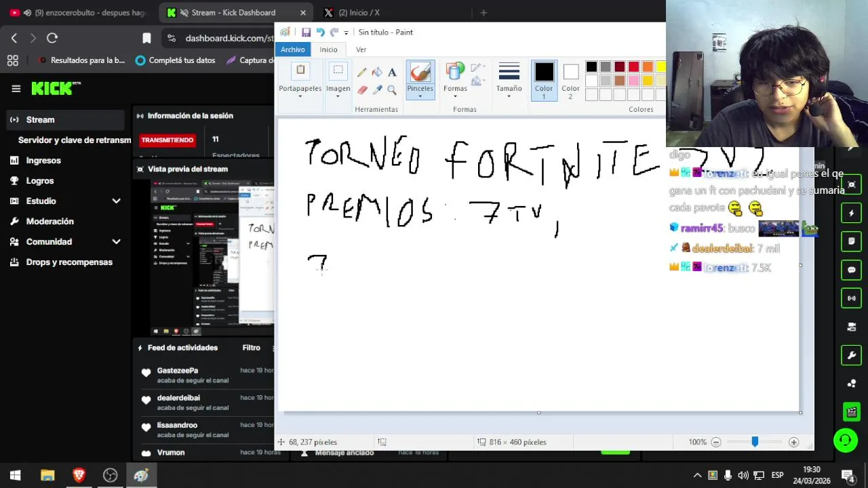Expand the Comunidad section in Kick sidebar
Image resolution: width=868 pixels, height=488 pixels.
(116, 242)
